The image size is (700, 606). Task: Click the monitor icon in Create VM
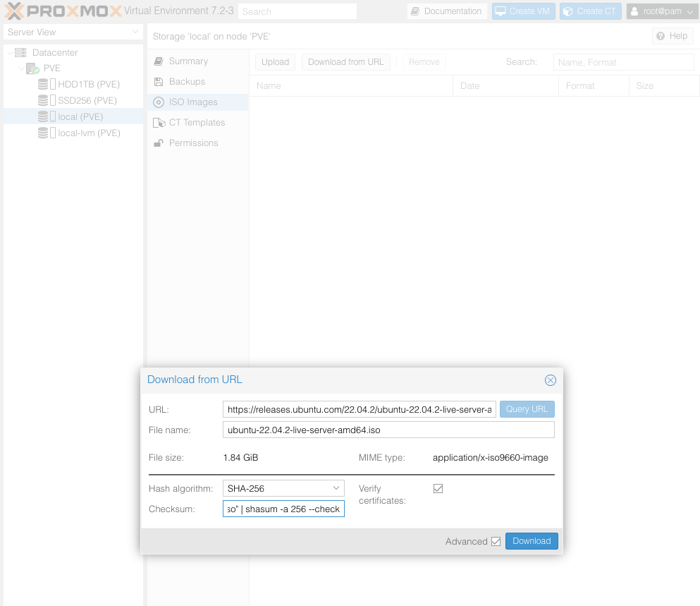click(x=501, y=11)
